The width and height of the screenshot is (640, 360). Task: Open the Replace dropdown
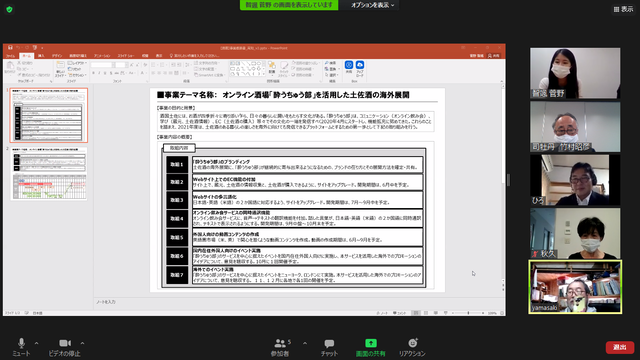(331, 69)
